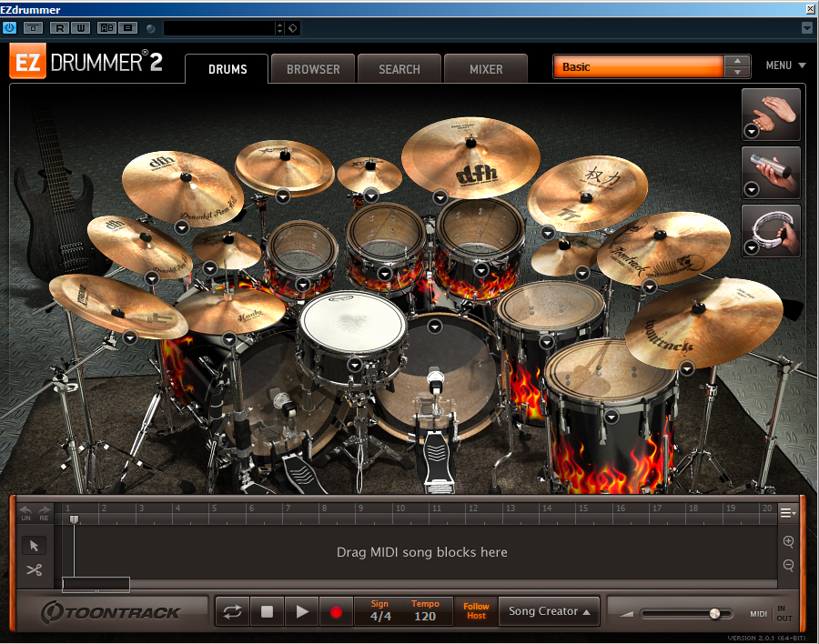Click the diamond preset icon in host toolbar
Image resolution: width=819 pixels, height=644 pixels.
pyautogui.click(x=293, y=28)
